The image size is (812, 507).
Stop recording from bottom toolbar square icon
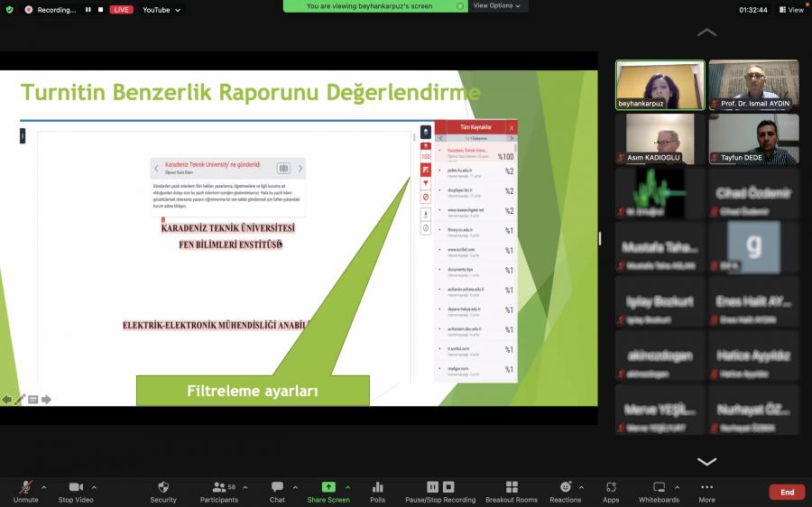[x=448, y=487]
